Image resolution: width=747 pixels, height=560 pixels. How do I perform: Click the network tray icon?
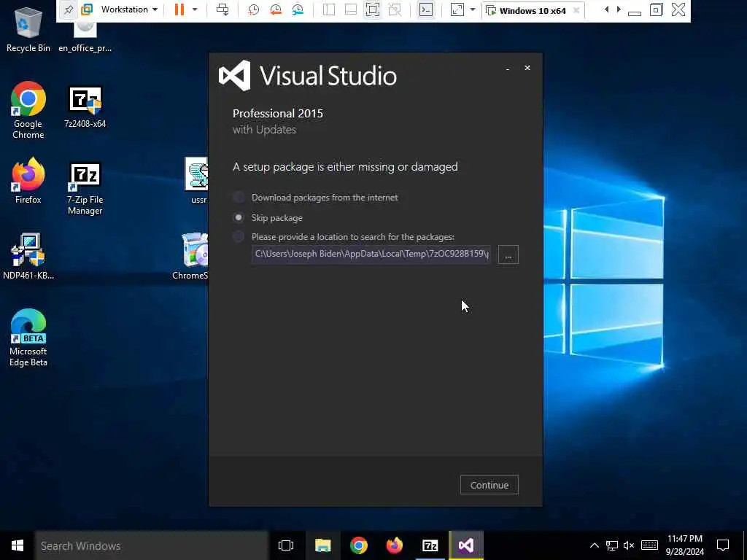(612, 545)
